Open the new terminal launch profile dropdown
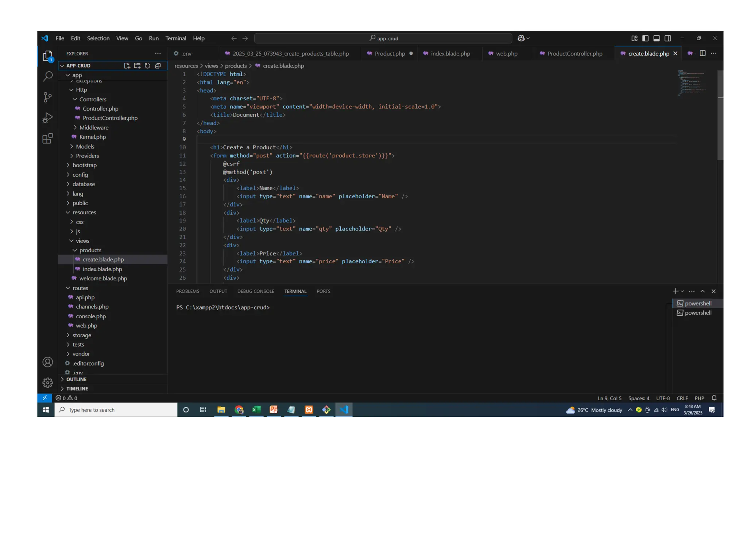The height and width of the screenshot is (560, 747). [x=682, y=291]
